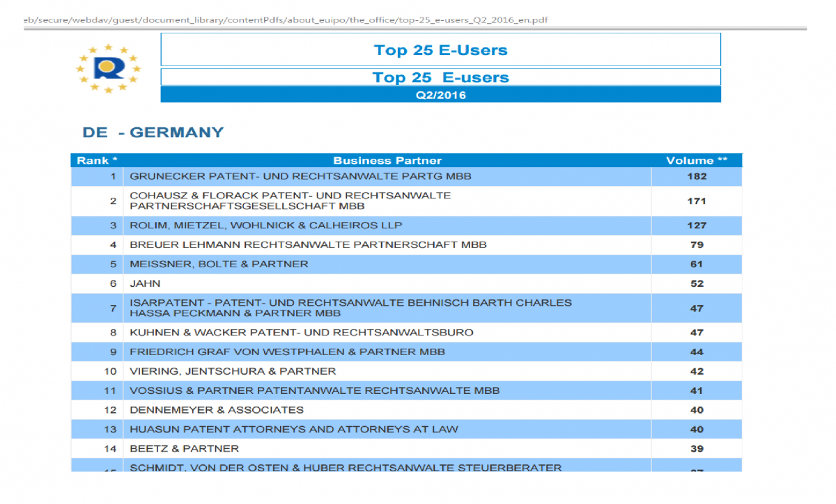This screenshot has height=504, width=836.
Task: Select volume 47 for KUHNEN & WACKER
Action: (697, 332)
